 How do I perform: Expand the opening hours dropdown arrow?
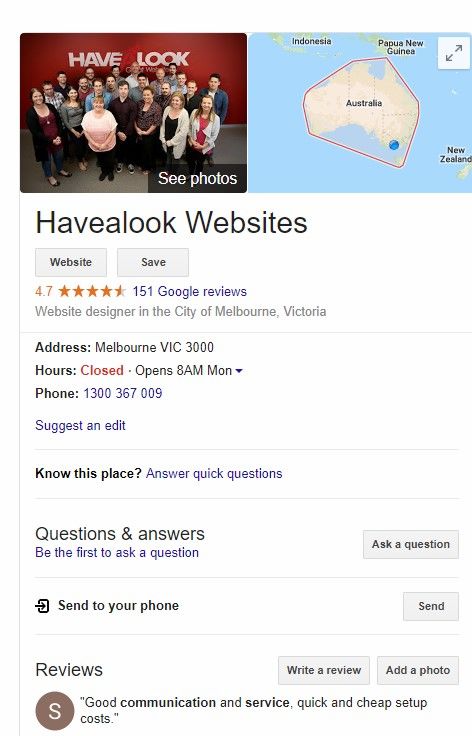pyautogui.click(x=239, y=371)
